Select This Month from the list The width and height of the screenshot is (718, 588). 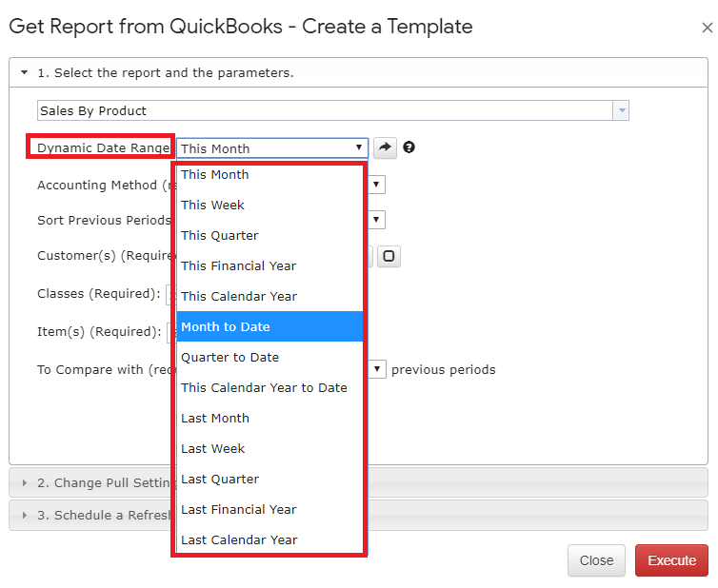coord(269,174)
